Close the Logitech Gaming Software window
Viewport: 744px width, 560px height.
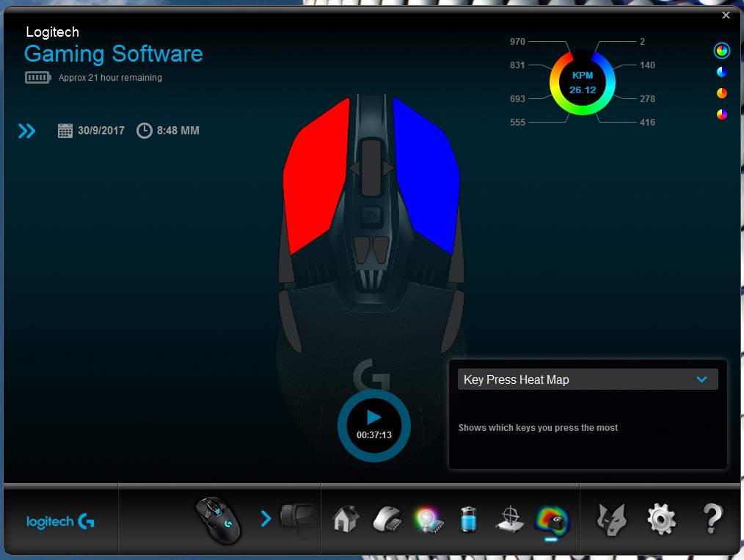(726, 15)
